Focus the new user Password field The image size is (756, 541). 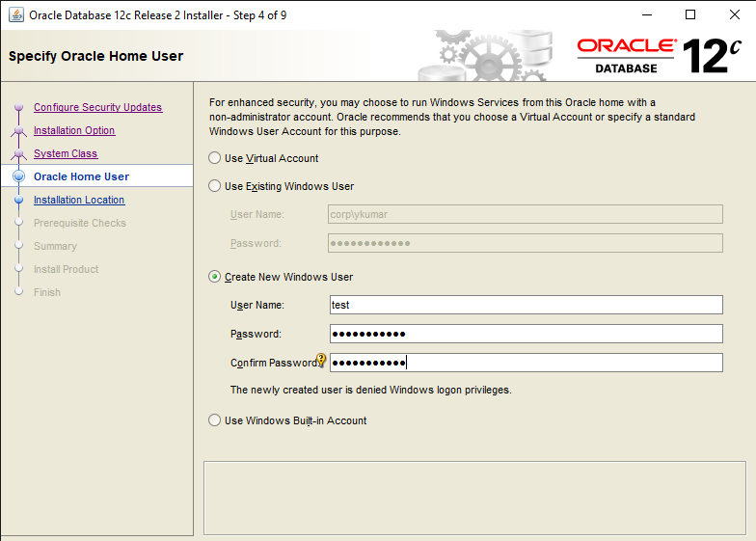pos(526,334)
